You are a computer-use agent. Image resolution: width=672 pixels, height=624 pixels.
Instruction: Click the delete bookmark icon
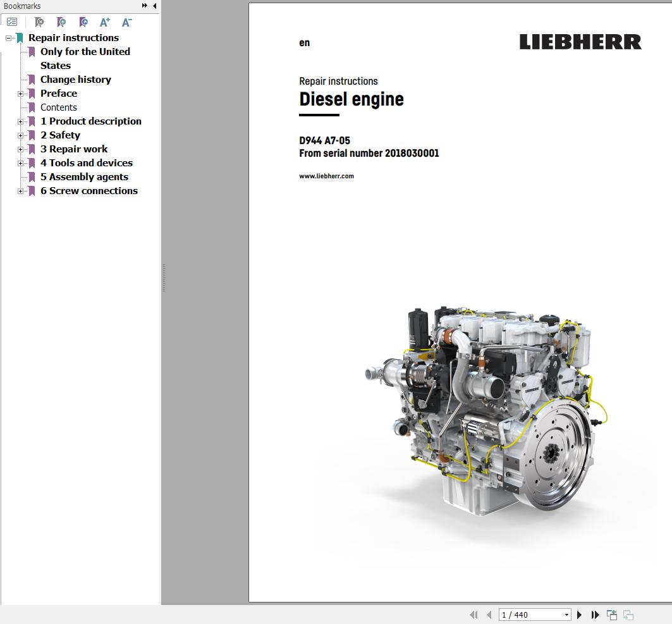pyautogui.click(x=39, y=22)
